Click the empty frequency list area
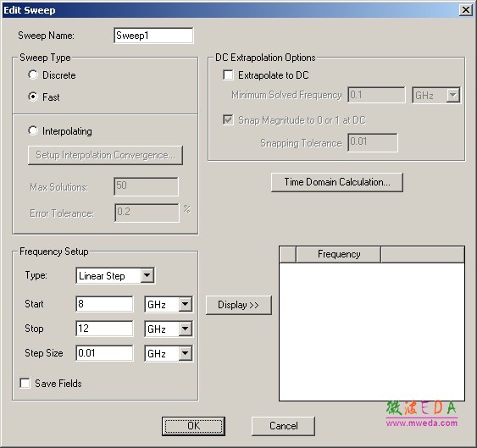The height and width of the screenshot is (448, 477). (x=372, y=331)
